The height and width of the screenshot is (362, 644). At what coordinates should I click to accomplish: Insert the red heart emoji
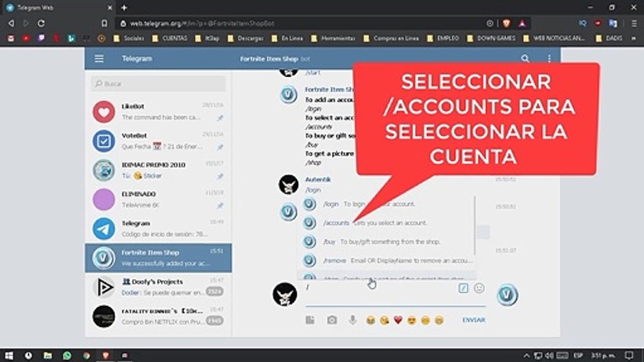click(x=398, y=320)
